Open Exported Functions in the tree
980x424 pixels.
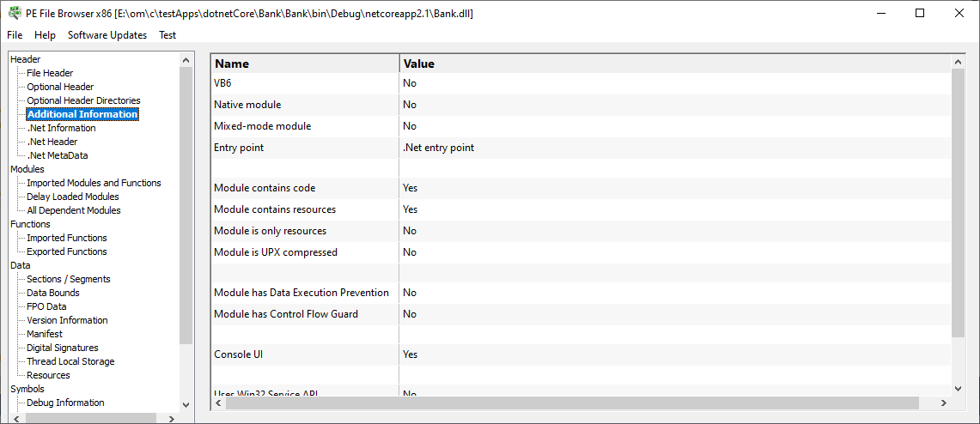67,251
